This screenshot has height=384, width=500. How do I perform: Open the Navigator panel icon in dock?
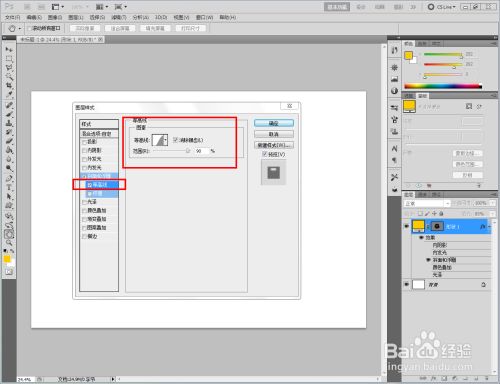(x=394, y=68)
